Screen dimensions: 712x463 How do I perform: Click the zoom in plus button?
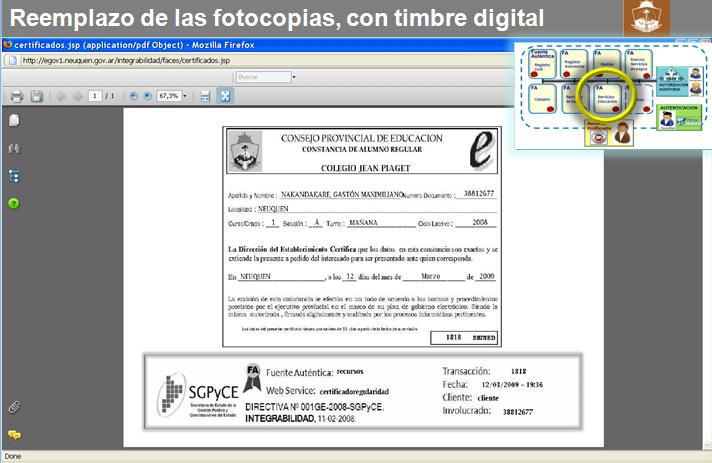point(148,96)
